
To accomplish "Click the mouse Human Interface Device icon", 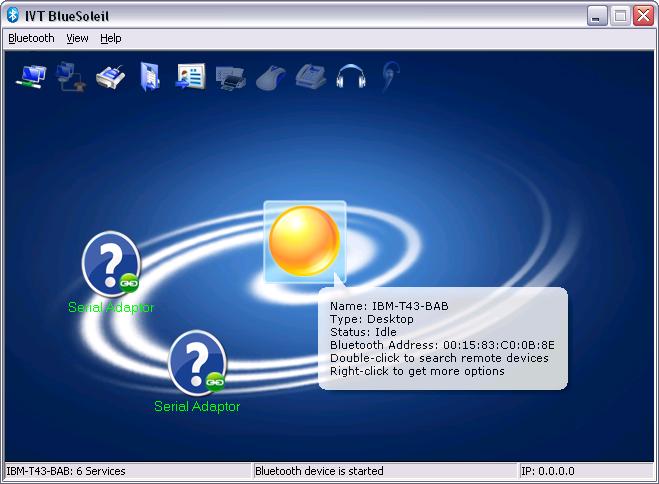I will (x=269, y=76).
